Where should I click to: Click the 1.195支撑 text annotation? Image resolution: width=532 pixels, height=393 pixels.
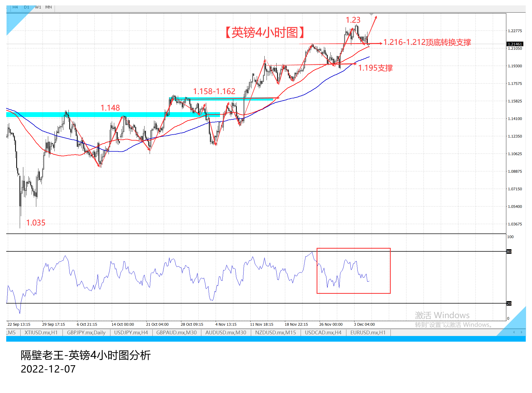375,68
